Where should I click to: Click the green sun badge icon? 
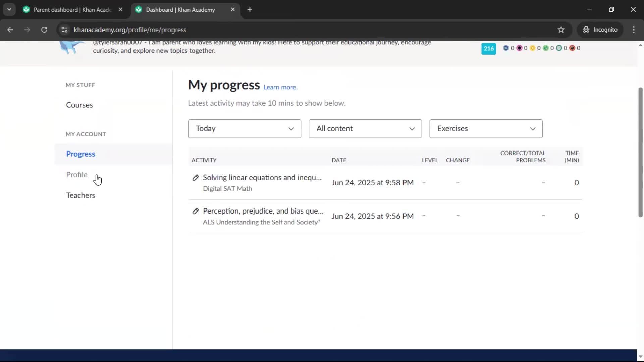546,48
